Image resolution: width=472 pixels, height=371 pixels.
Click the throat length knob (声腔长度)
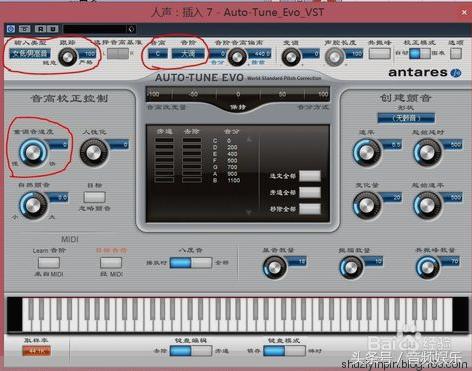(334, 57)
